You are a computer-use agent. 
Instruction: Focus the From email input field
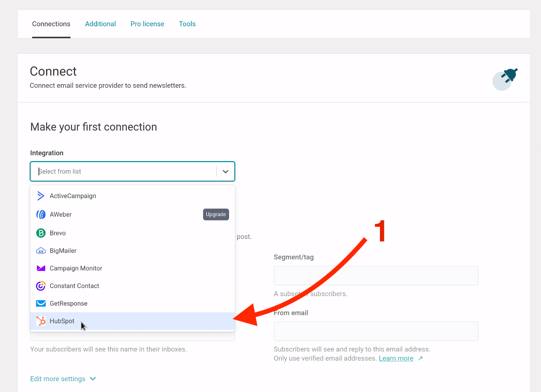point(376,331)
